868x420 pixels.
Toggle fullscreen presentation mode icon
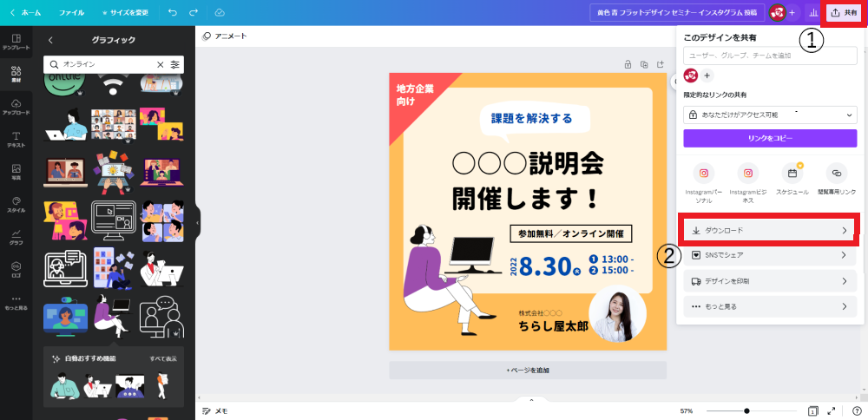point(832,411)
